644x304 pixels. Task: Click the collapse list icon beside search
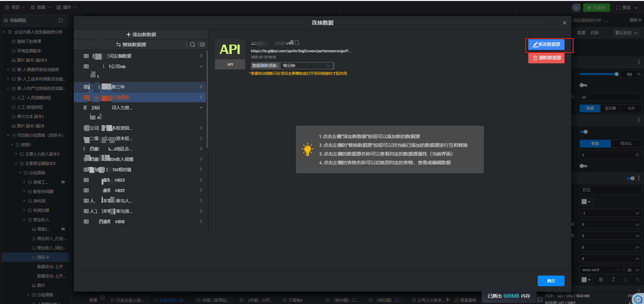coord(202,45)
